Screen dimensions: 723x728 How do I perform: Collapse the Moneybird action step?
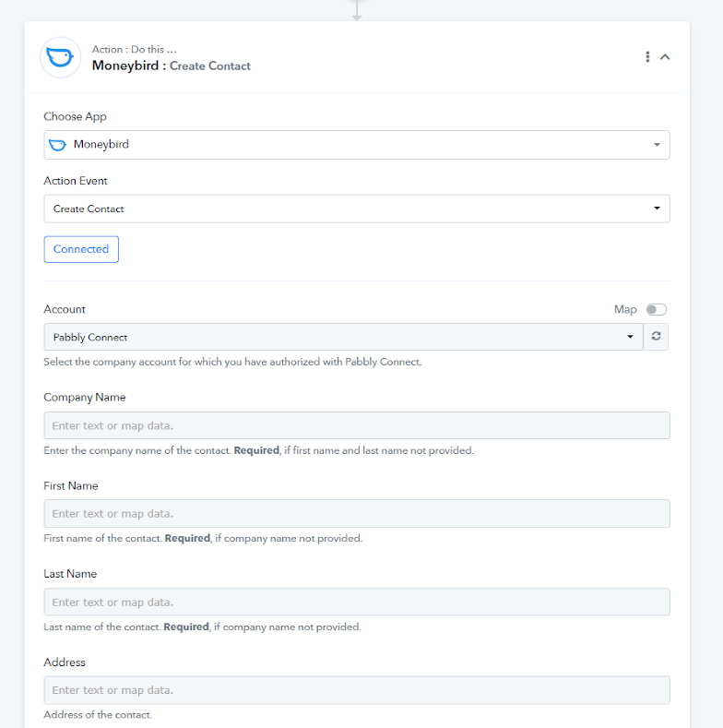665,57
